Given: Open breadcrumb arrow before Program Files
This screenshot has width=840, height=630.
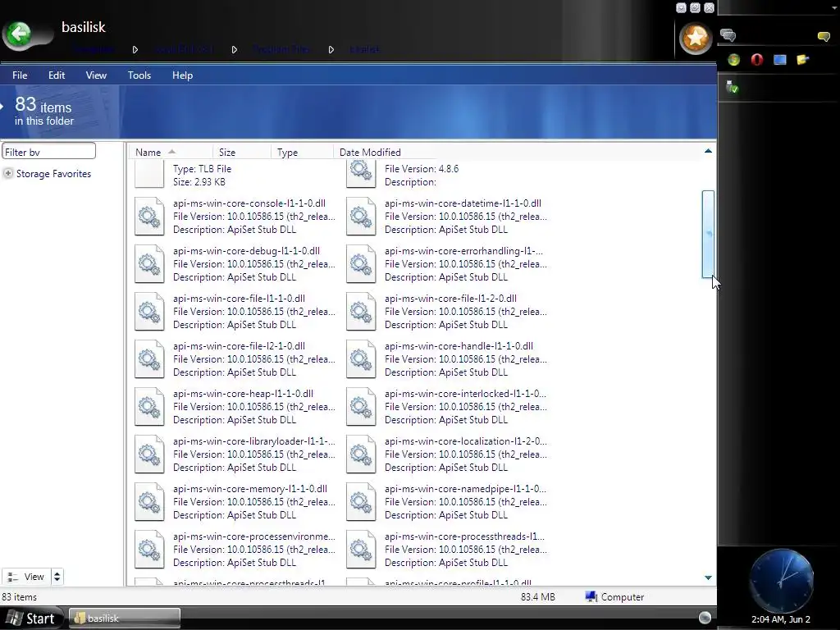Looking at the screenshot, I should pyautogui.click(x=234, y=49).
